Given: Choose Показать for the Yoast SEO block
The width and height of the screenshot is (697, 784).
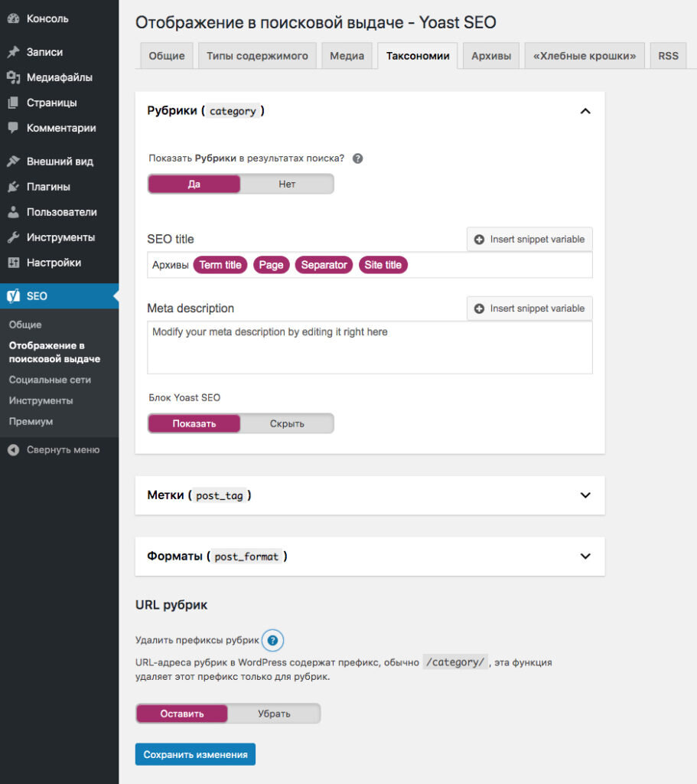Looking at the screenshot, I should click(x=194, y=423).
